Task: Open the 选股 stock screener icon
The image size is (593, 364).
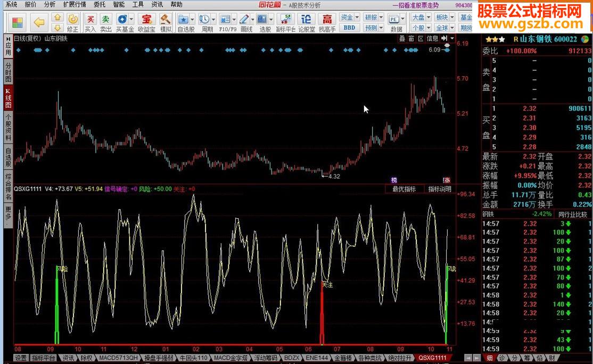Action: [262, 23]
